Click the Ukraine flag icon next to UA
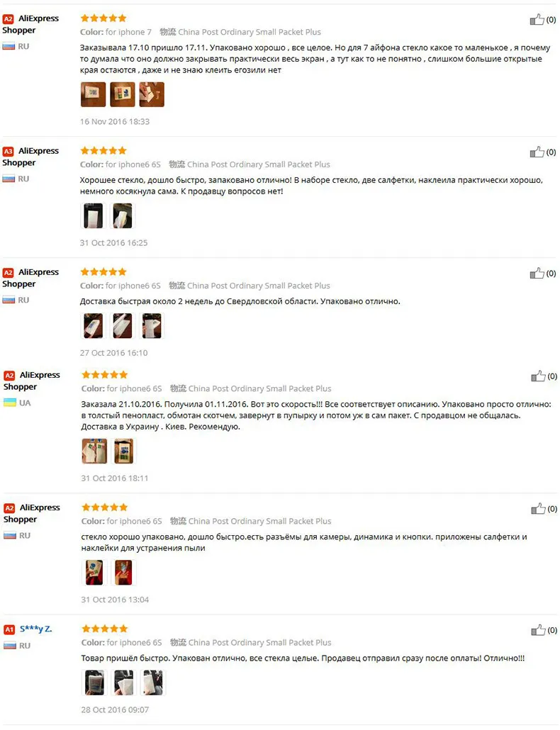Viewport: 560px width, 730px height. (10, 403)
